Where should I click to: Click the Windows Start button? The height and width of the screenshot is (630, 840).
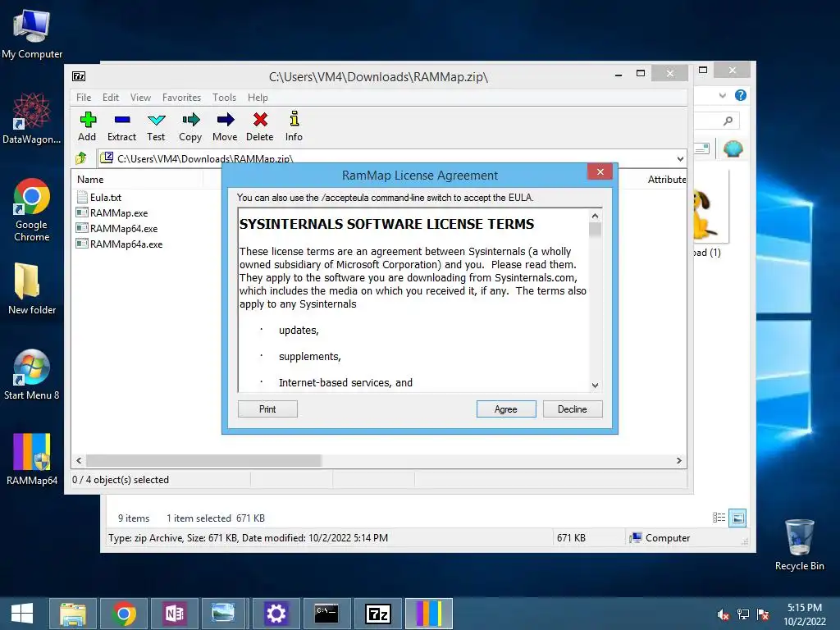tap(22, 614)
